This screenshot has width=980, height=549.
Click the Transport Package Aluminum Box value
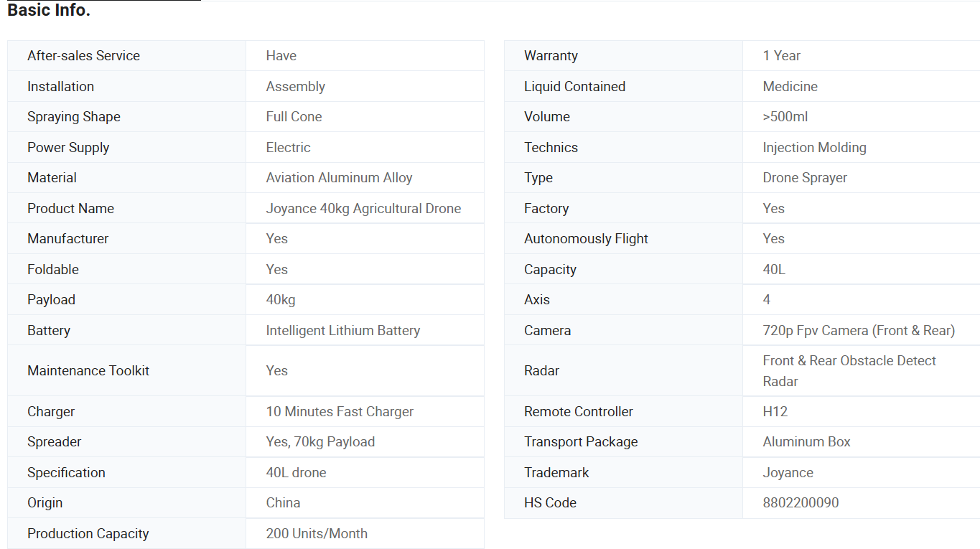pos(806,441)
